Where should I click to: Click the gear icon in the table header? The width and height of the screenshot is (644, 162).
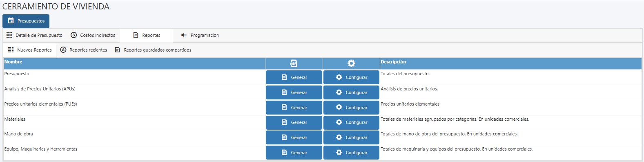(351, 63)
